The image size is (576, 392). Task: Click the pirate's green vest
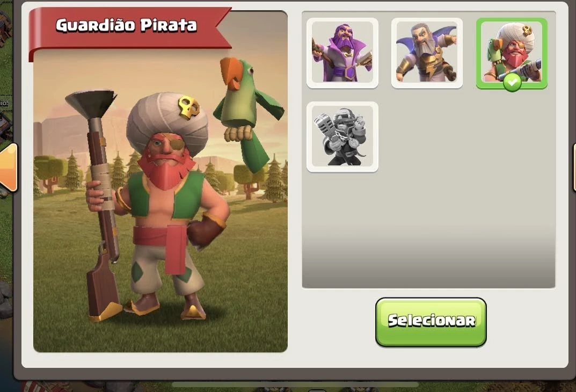166,195
